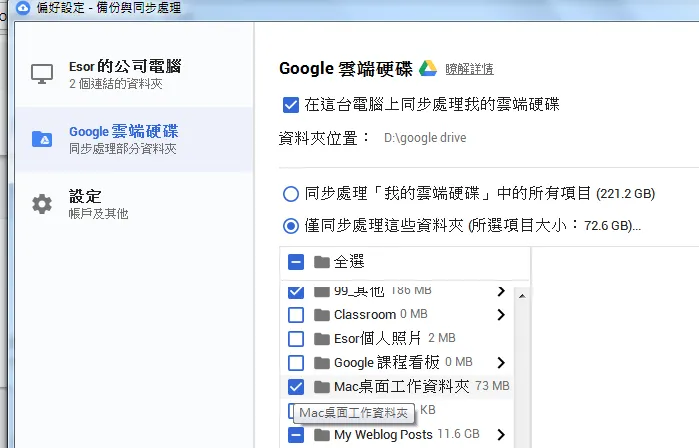
Task: Click the Google 課程看板 folder icon
Action: coord(321,363)
